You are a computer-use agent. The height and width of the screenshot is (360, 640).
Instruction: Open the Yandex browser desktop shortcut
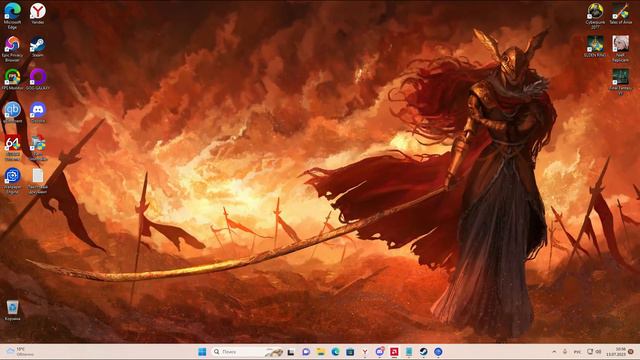coord(38,13)
